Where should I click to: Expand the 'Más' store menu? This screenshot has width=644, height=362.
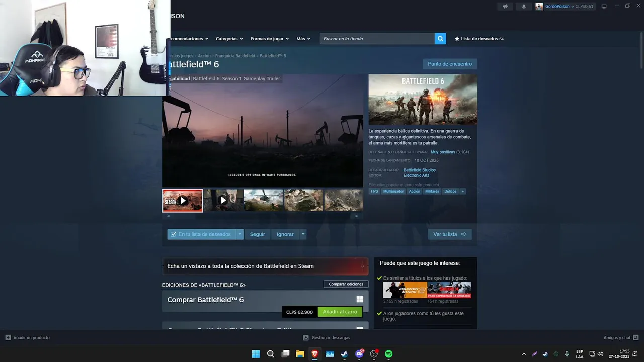[x=303, y=39]
